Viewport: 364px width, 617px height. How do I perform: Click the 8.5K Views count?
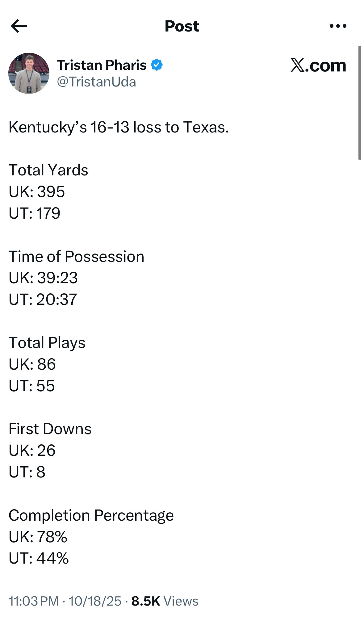(x=165, y=601)
